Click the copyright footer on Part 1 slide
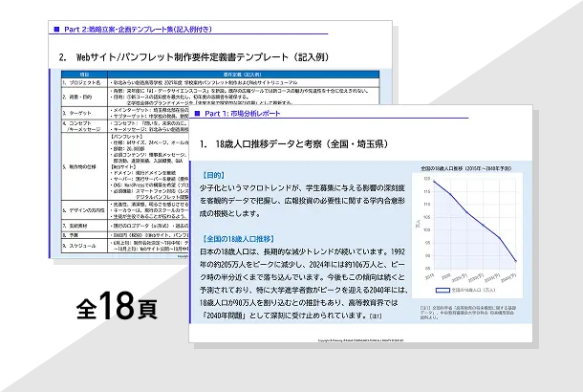Screen dimensions: 583x392 [x=360, y=340]
